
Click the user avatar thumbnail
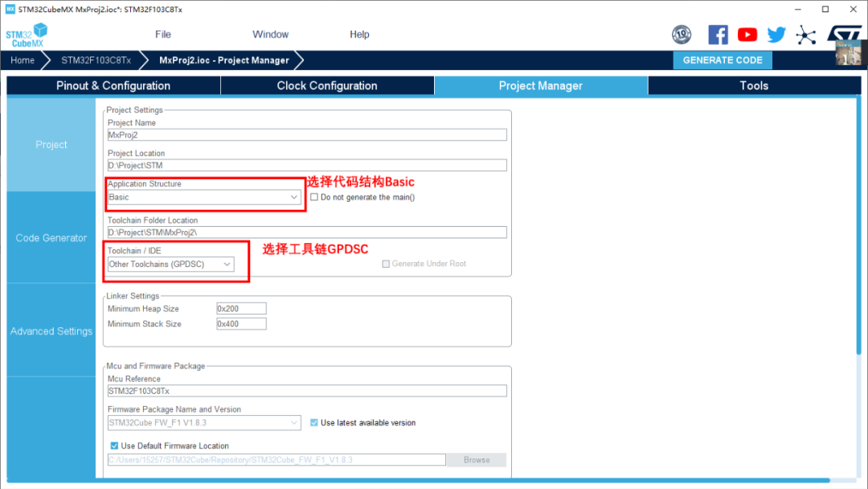(x=849, y=53)
